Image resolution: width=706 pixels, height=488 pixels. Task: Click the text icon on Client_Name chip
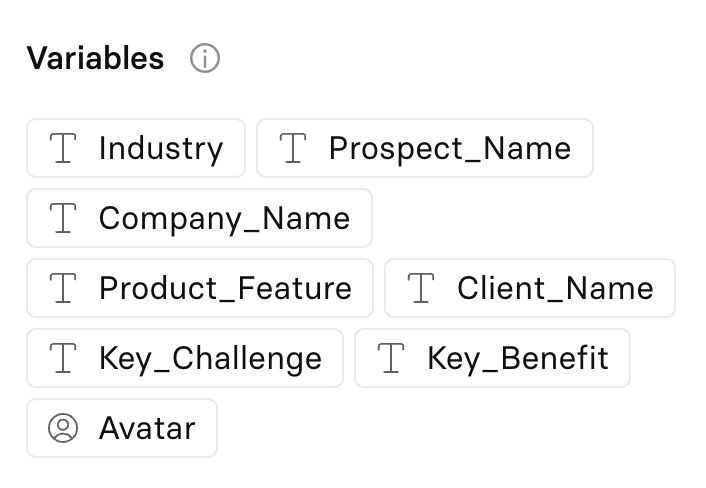(421, 288)
